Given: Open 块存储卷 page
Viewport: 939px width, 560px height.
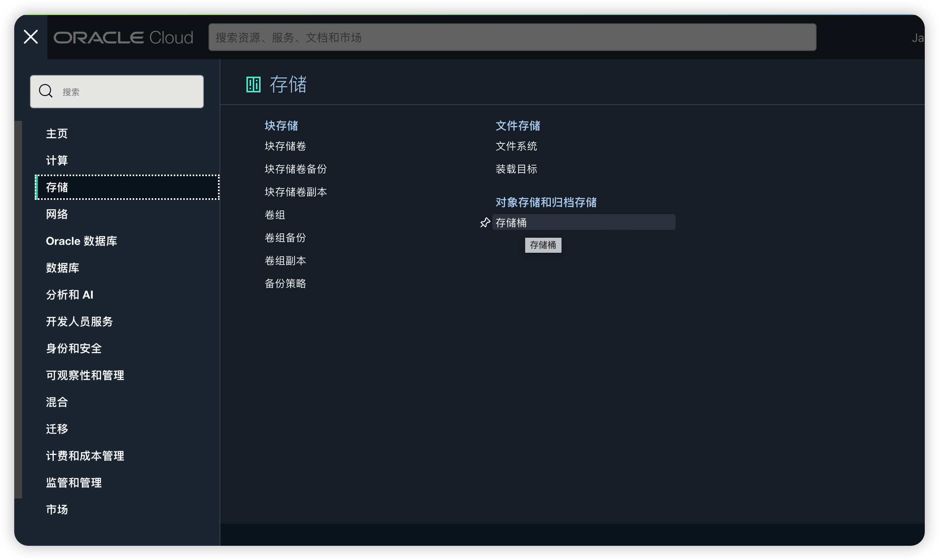Looking at the screenshot, I should click(285, 146).
